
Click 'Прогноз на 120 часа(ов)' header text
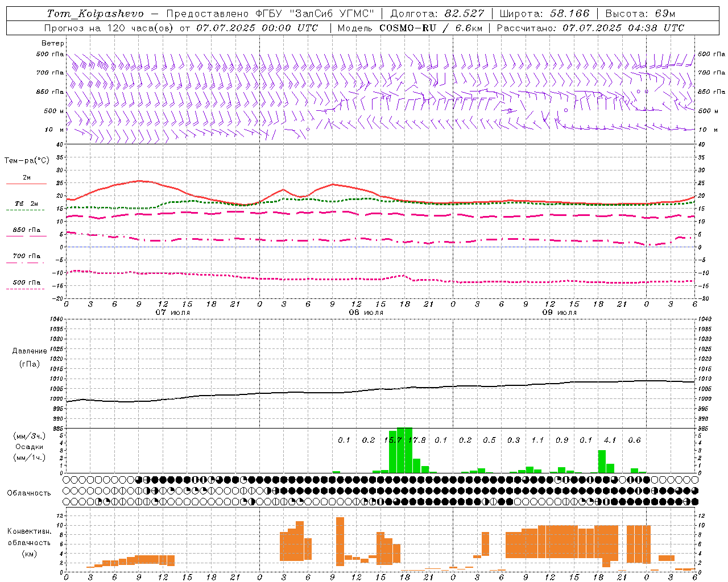click(109, 28)
